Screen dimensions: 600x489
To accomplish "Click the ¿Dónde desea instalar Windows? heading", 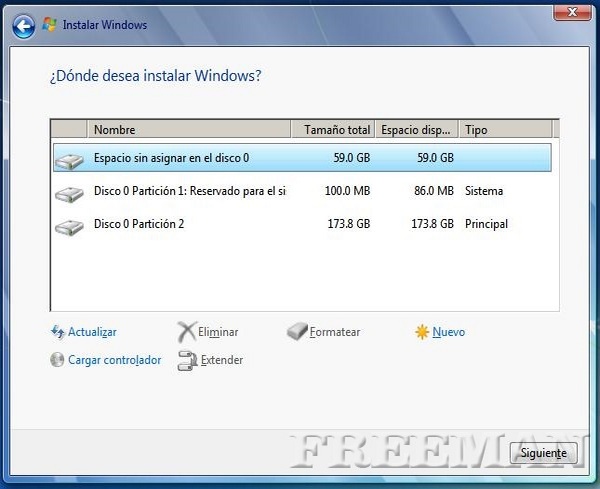I will (x=155, y=75).
